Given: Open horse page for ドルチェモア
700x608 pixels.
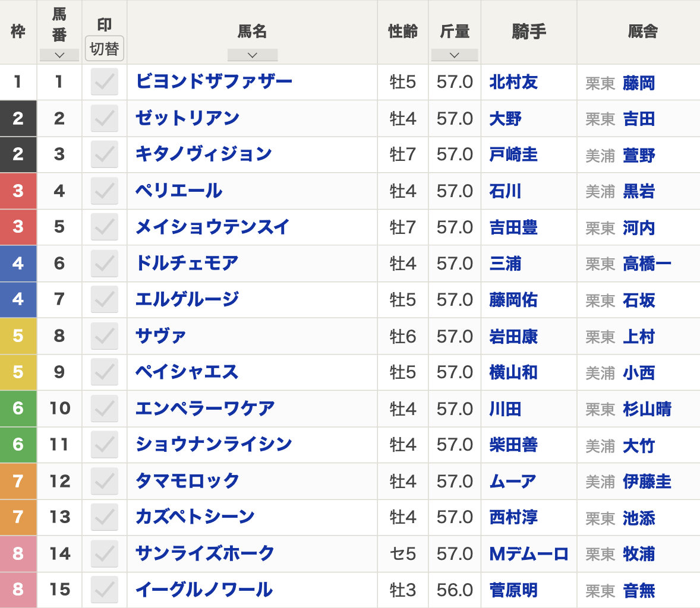Looking at the screenshot, I should click(x=187, y=263).
